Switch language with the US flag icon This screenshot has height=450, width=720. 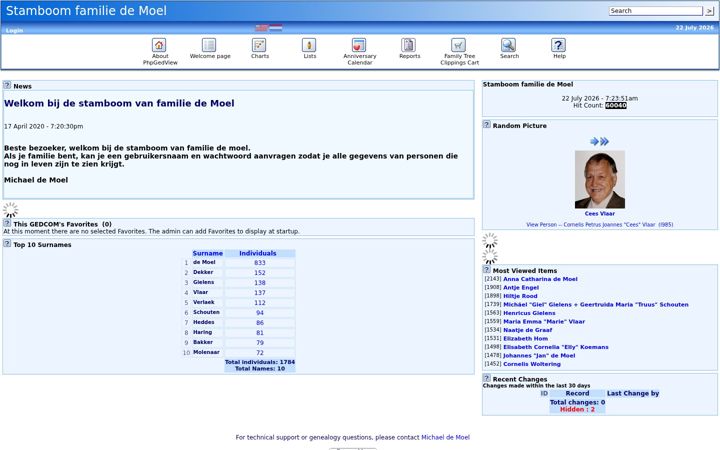click(262, 28)
